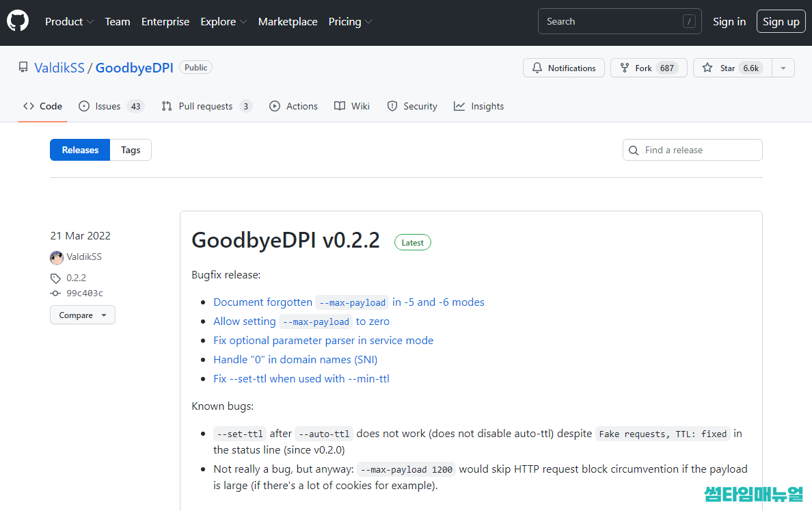Open the 0.2.2 tag link
The image size is (812, 511).
coord(76,278)
